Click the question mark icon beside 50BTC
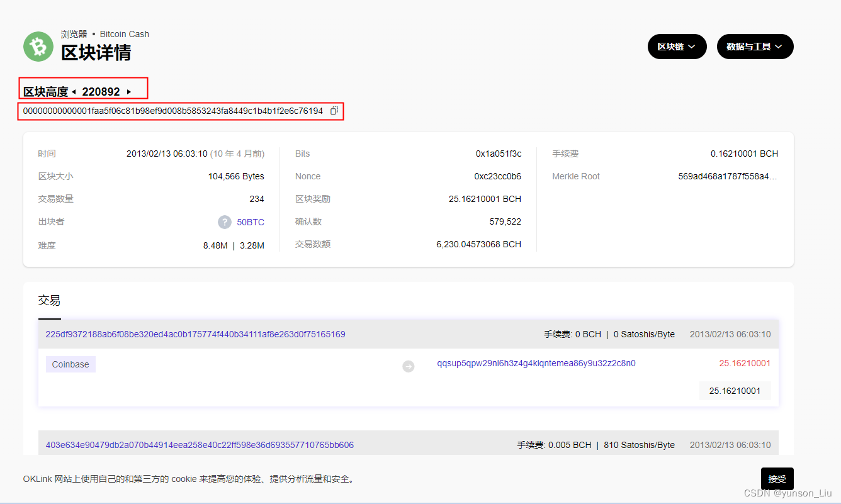Screen dimensions: 841x504 [x=225, y=221]
